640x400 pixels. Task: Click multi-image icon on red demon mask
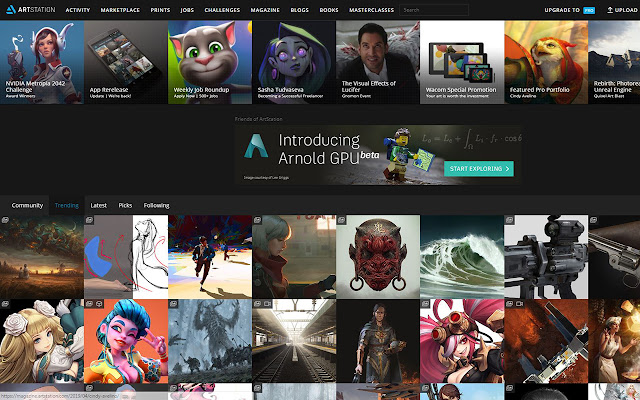tap(341, 220)
